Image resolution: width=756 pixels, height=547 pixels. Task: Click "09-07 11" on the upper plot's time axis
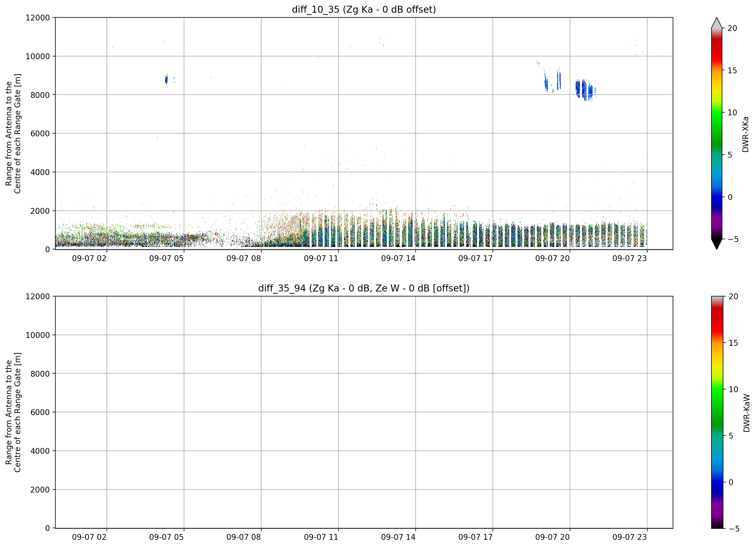(321, 259)
